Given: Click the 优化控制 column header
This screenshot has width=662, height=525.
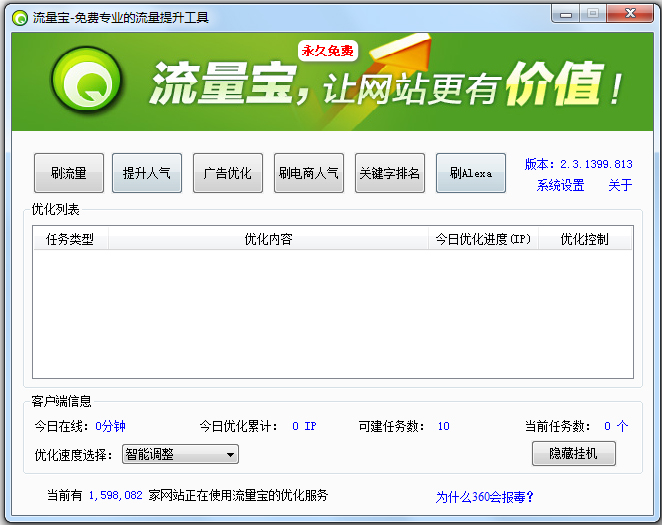Looking at the screenshot, I should click(x=585, y=239).
